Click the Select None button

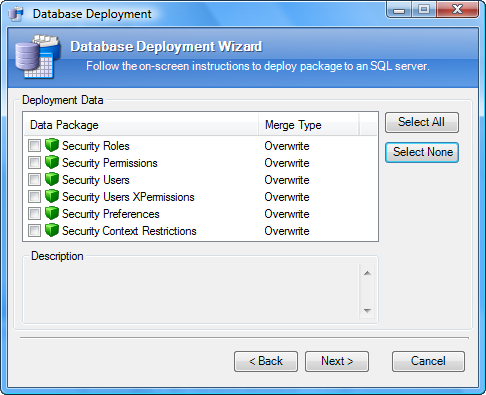tap(422, 152)
